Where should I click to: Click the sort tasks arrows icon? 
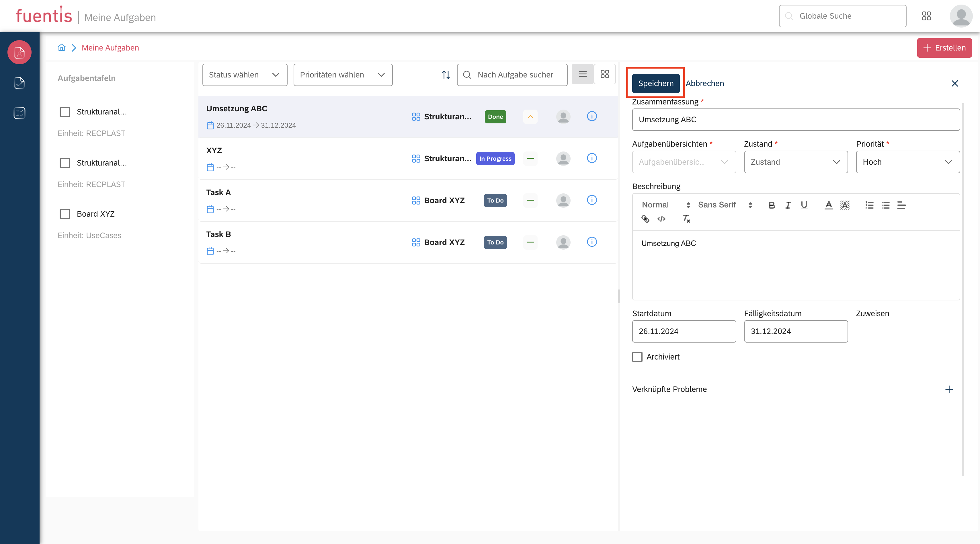tap(446, 75)
